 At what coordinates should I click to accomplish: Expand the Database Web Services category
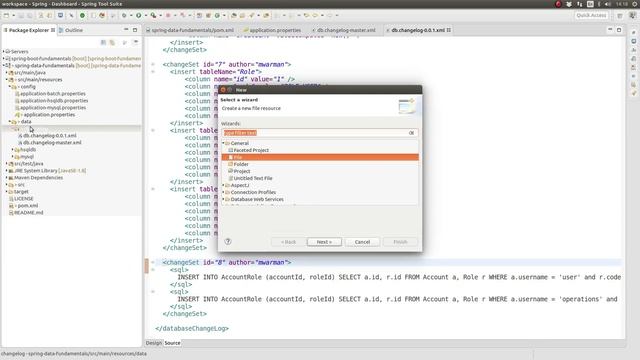click(x=224, y=199)
